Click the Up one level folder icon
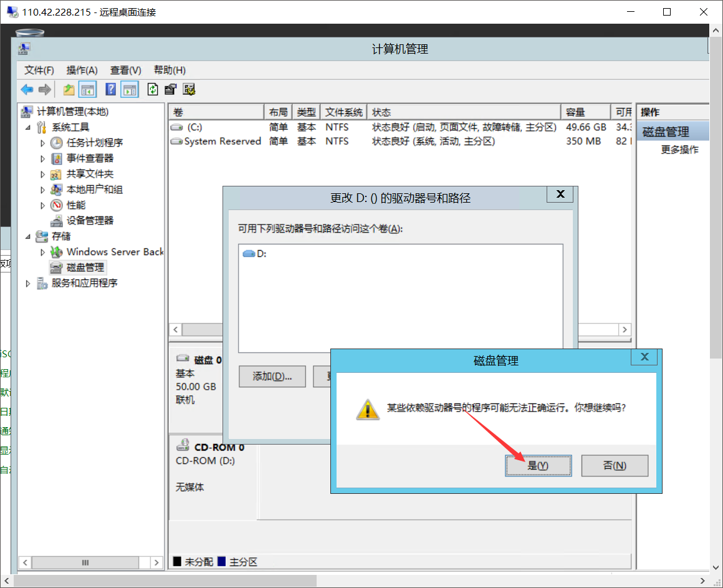The image size is (723, 588). 69,90
